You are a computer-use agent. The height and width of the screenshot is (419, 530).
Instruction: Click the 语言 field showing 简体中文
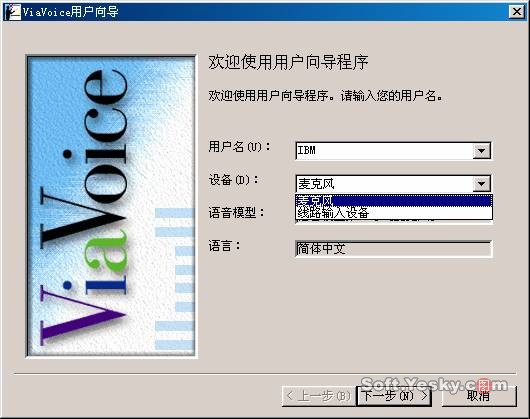[393, 249]
